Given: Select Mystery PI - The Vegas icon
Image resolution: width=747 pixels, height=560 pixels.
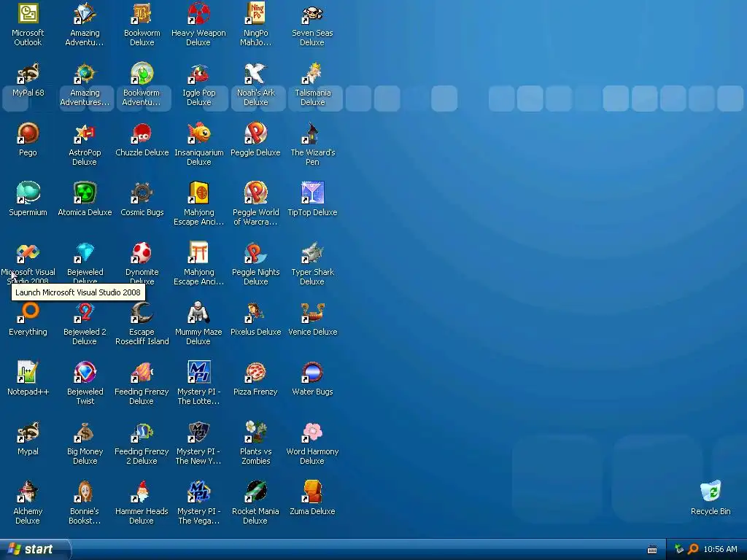Looking at the screenshot, I should point(198,492).
